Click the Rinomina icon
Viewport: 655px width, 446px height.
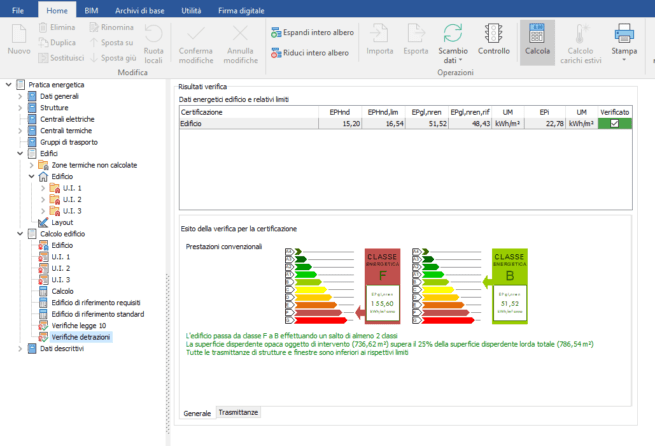coord(94,28)
